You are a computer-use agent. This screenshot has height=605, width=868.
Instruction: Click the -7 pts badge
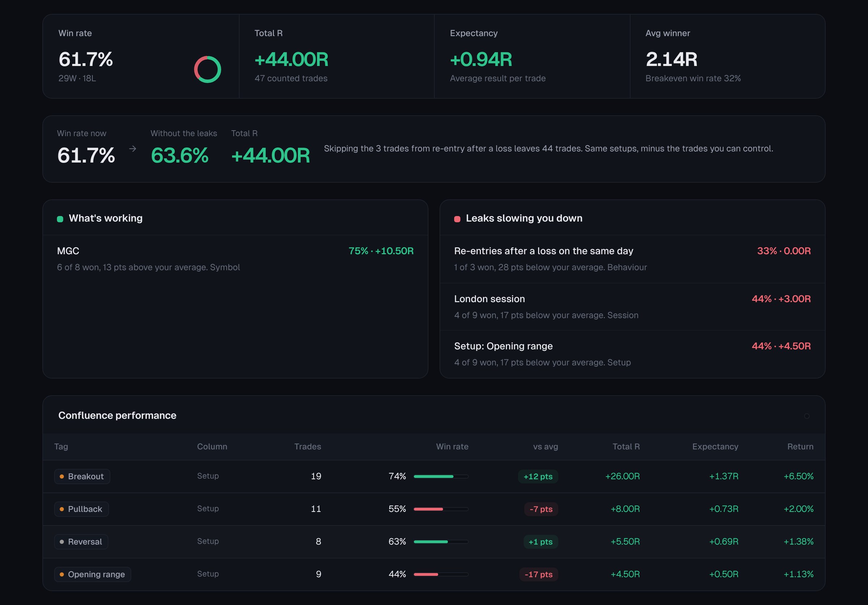[541, 509]
